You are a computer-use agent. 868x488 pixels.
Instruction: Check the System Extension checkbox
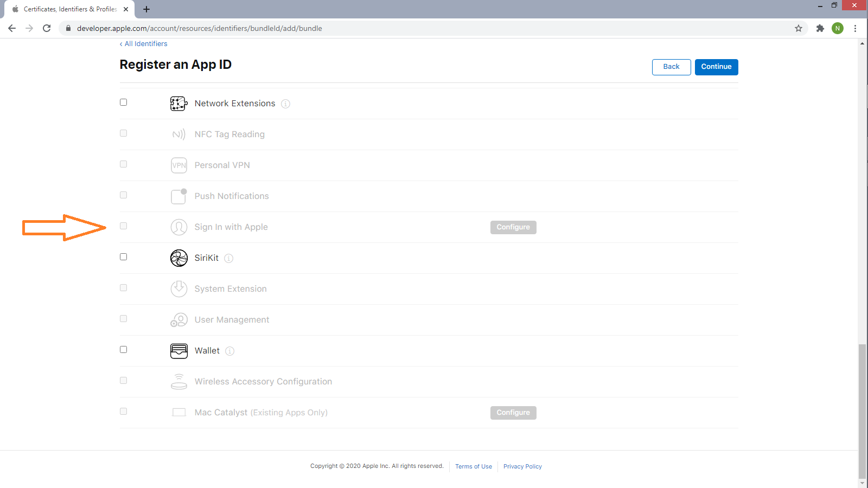124,288
